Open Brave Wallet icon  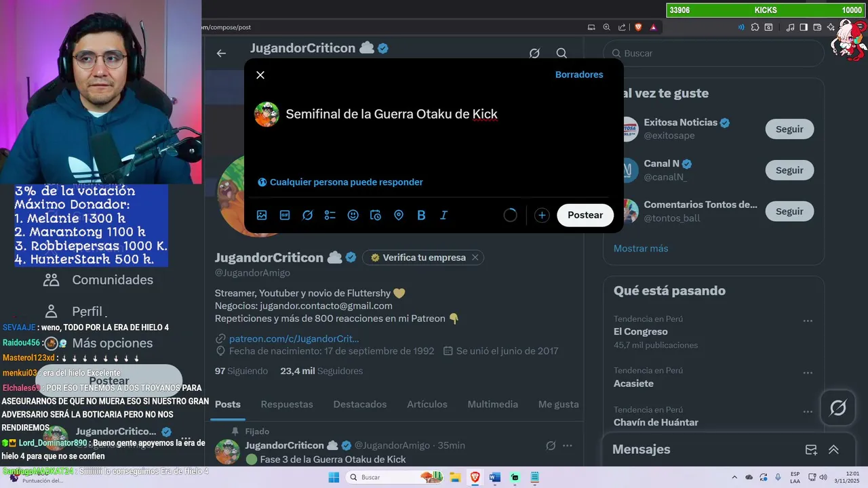click(x=817, y=27)
